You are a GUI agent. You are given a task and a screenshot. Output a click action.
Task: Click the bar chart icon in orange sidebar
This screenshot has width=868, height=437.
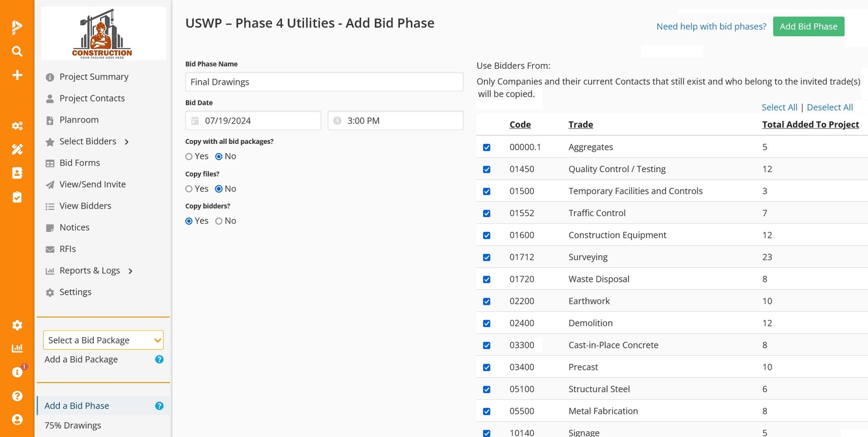click(x=17, y=348)
